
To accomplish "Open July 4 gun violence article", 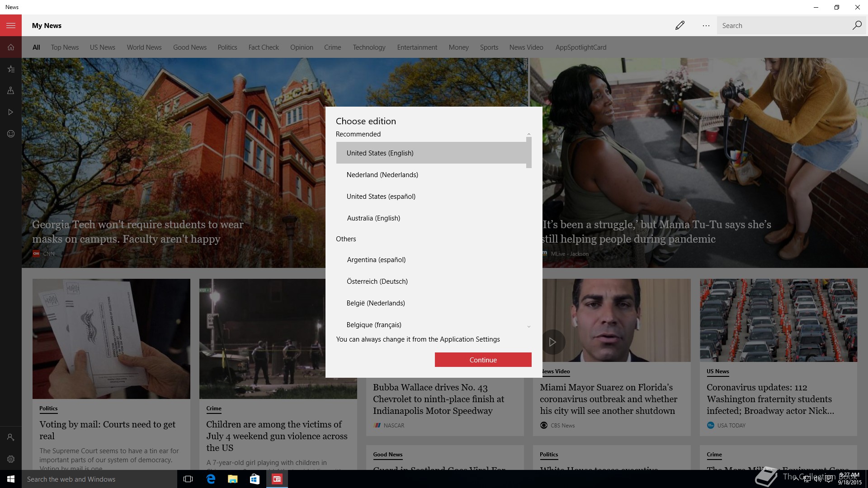I will (x=277, y=436).
